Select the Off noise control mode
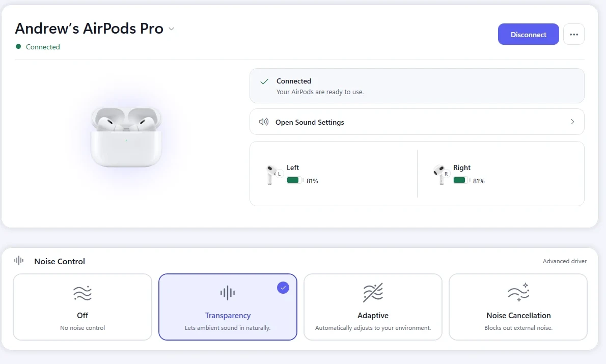Screen dimensions: 606x364 (82, 307)
